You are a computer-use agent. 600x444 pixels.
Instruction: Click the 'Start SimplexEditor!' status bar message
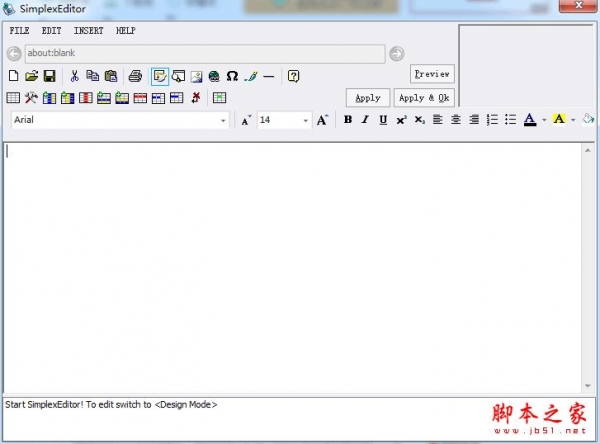111,405
